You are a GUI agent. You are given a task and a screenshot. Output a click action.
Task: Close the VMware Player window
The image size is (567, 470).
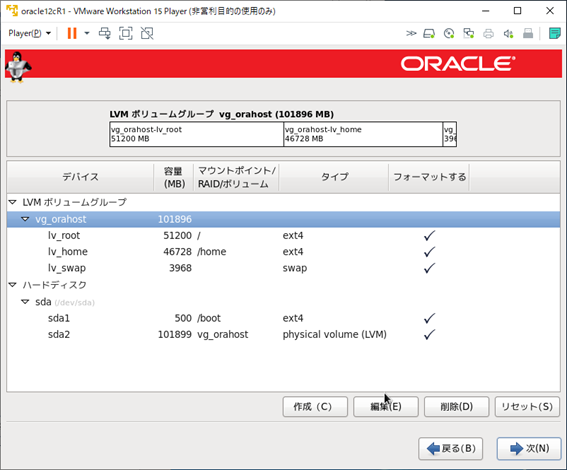(550, 11)
